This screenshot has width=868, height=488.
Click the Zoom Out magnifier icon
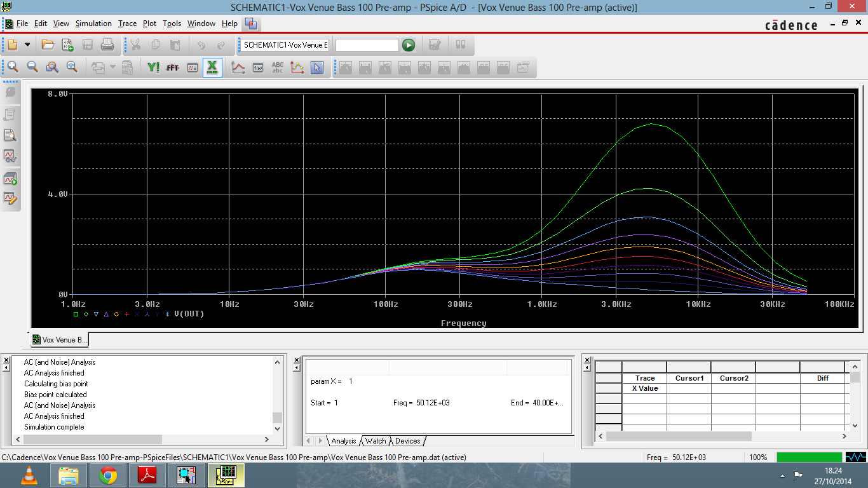click(x=32, y=67)
